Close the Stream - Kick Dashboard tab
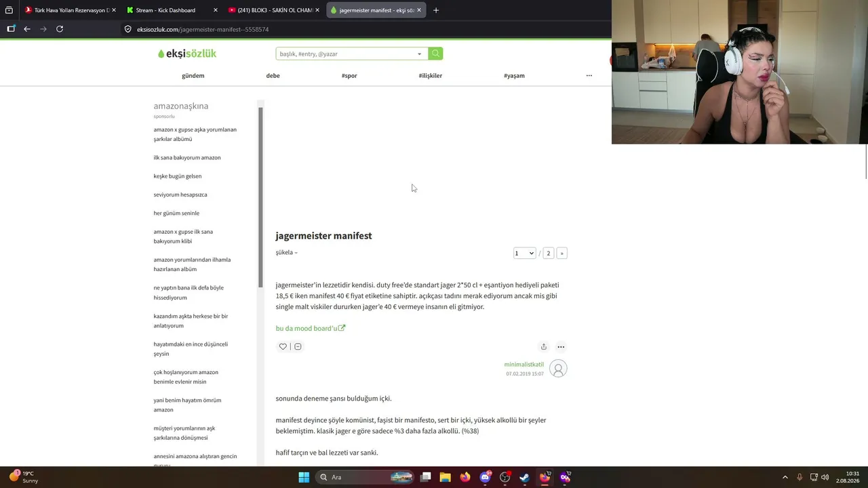The height and width of the screenshot is (488, 868). tap(216, 10)
